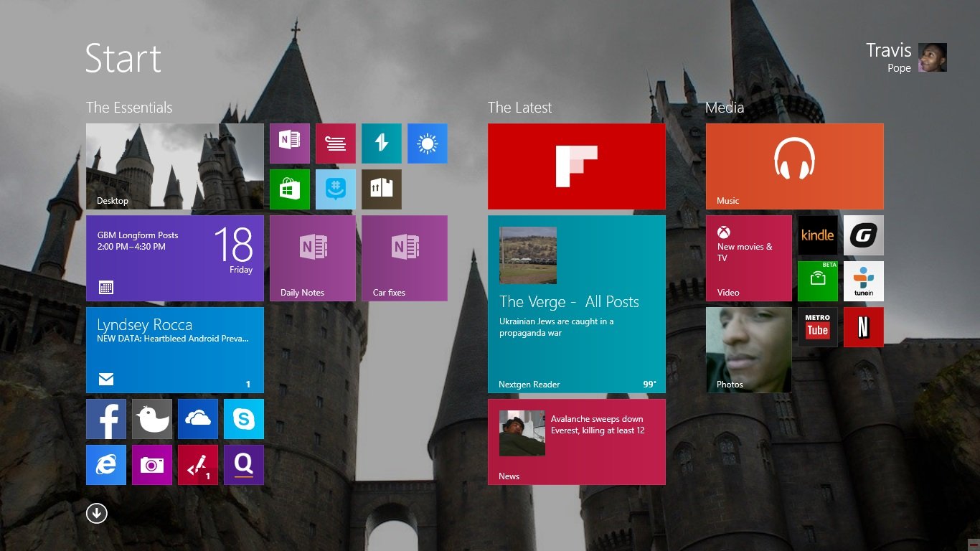Viewport: 980px width, 551px height.
Task: Open the red tile with text lines icon
Action: pyautogui.click(x=336, y=143)
